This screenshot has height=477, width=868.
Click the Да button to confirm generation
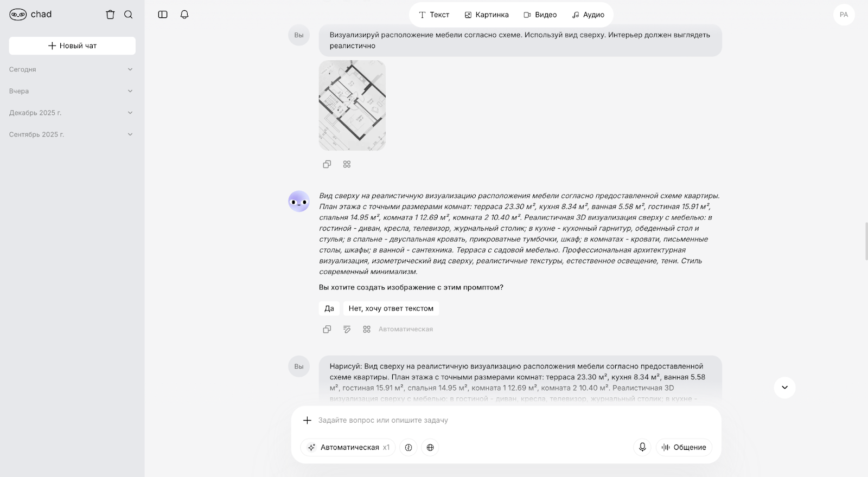point(329,308)
